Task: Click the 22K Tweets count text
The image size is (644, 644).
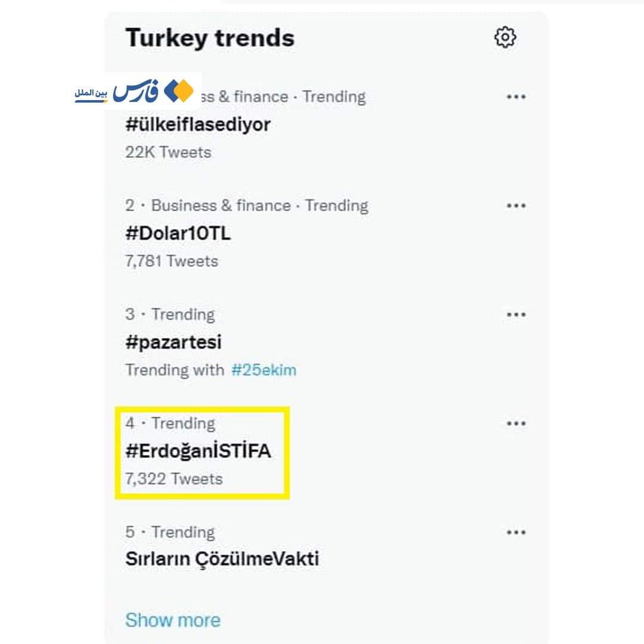Action: click(168, 152)
